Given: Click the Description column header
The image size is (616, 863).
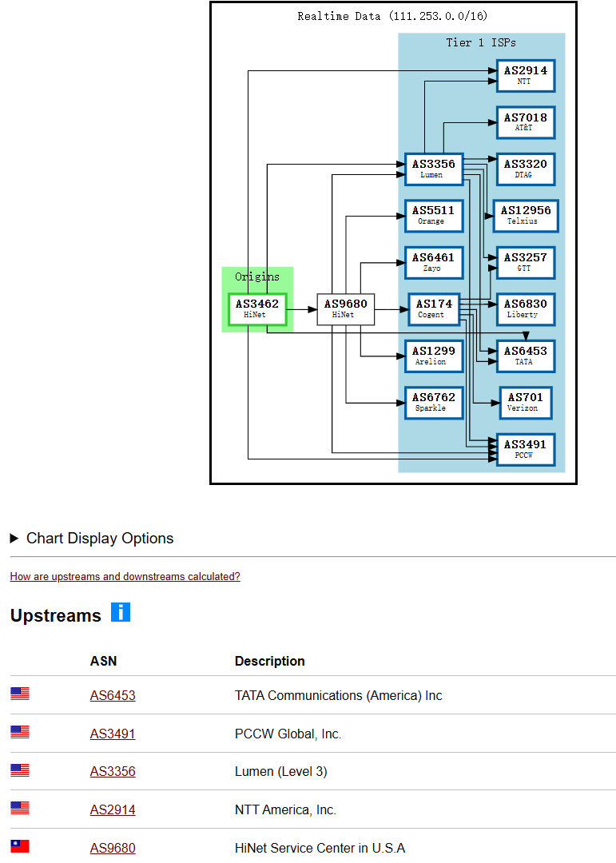Looking at the screenshot, I should 270,661.
